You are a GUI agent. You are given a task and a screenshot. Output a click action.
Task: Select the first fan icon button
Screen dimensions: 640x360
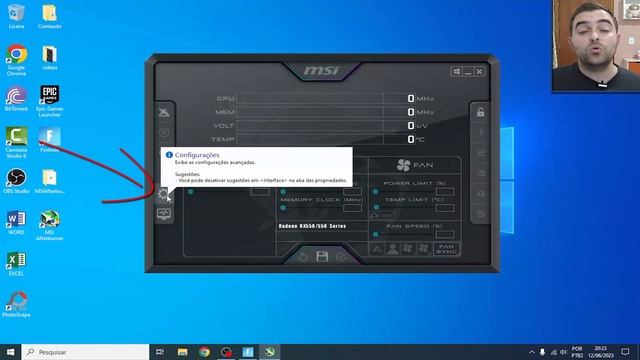click(x=408, y=249)
